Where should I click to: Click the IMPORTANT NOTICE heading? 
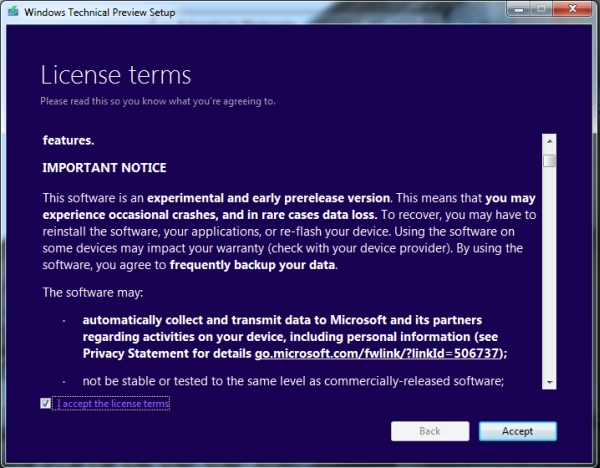(104, 168)
